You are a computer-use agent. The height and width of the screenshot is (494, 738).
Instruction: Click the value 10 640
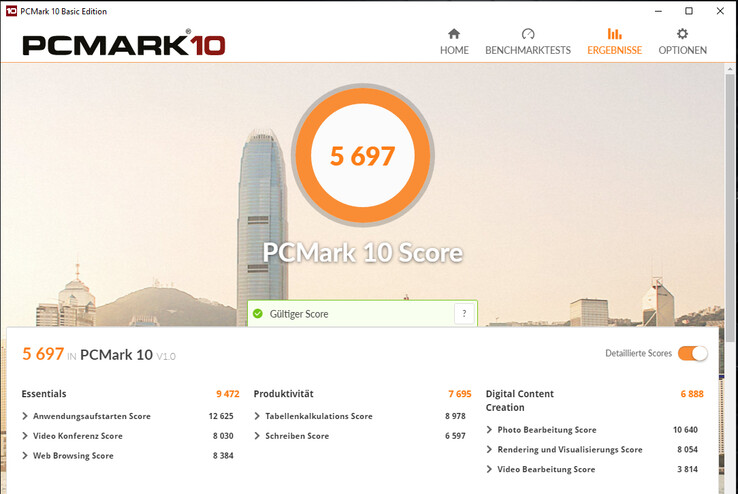point(685,430)
